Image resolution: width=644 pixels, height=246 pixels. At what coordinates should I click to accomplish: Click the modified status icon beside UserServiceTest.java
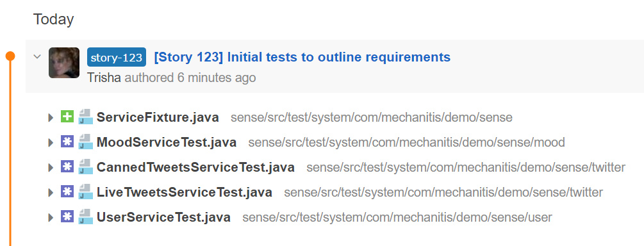[x=67, y=217]
